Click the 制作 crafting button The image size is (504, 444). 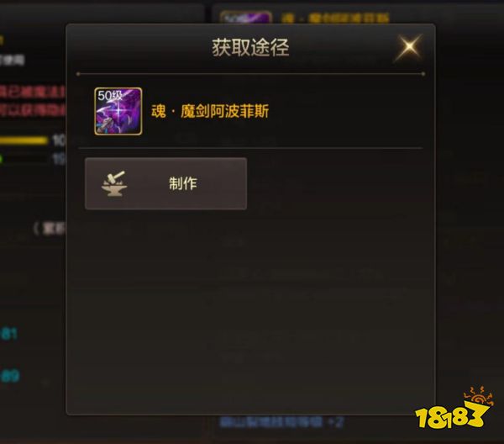pos(165,183)
